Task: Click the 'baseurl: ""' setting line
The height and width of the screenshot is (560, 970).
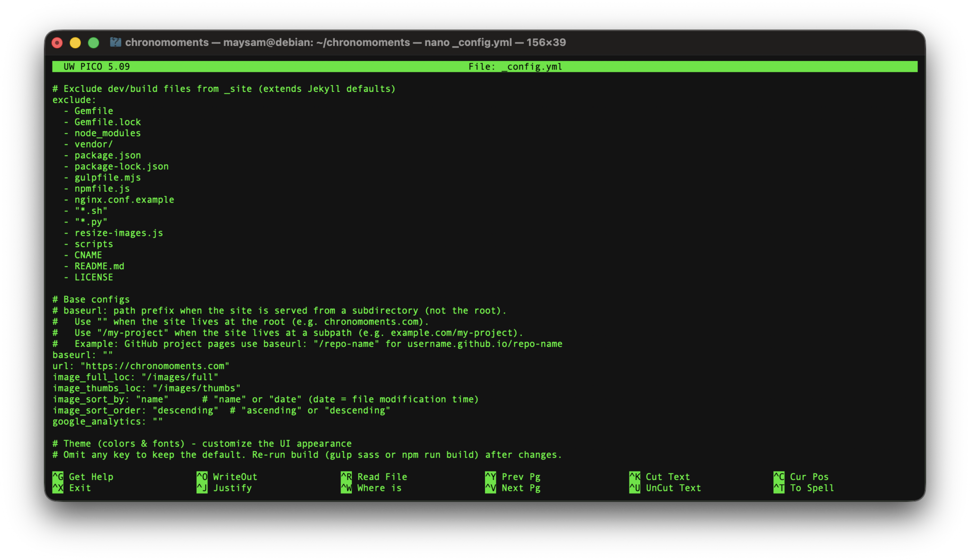Action: pos(83,355)
